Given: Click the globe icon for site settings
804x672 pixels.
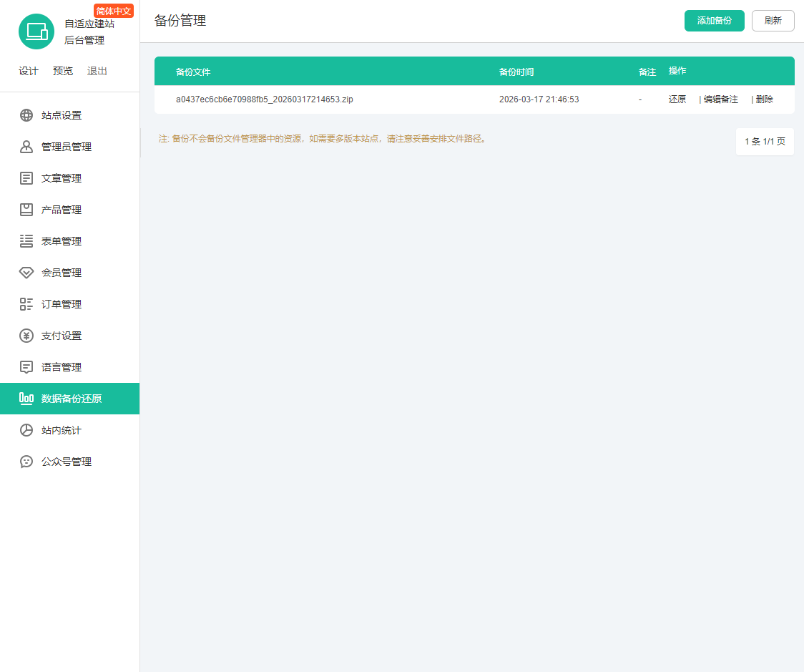Looking at the screenshot, I should pos(26,115).
